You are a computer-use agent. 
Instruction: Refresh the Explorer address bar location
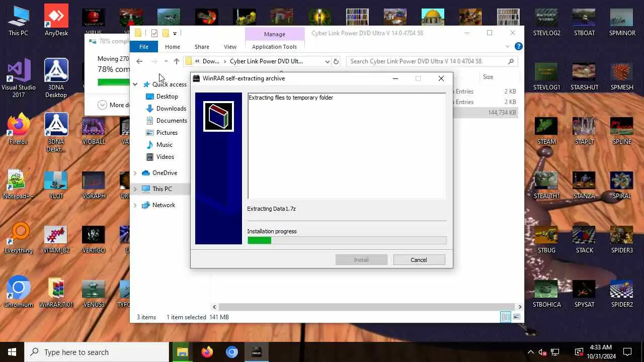[336, 61]
